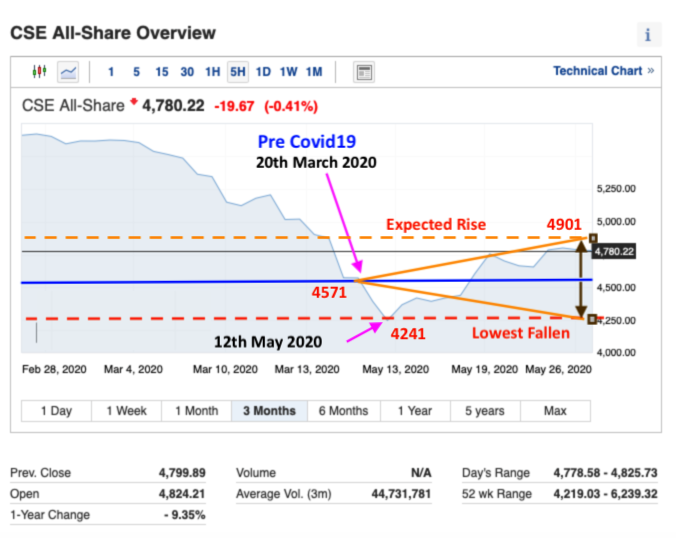The image size is (676, 538).
Task: Click Day's Range 4,778.58 - 4,825.73
Action: click(x=605, y=472)
